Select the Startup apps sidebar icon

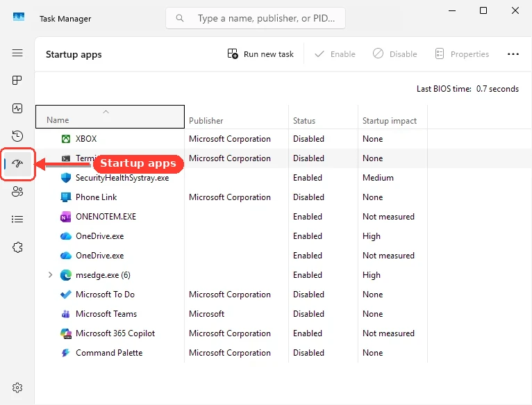point(17,164)
